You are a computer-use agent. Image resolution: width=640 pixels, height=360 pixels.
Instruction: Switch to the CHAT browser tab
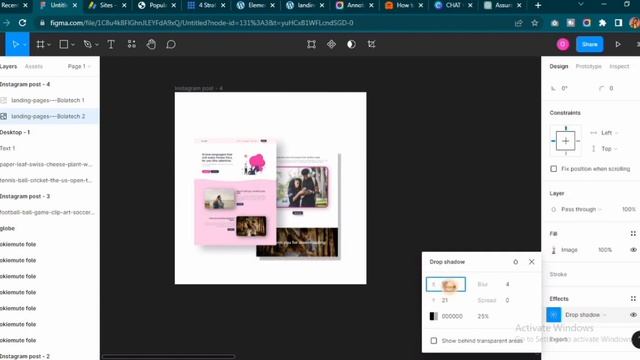(x=452, y=5)
